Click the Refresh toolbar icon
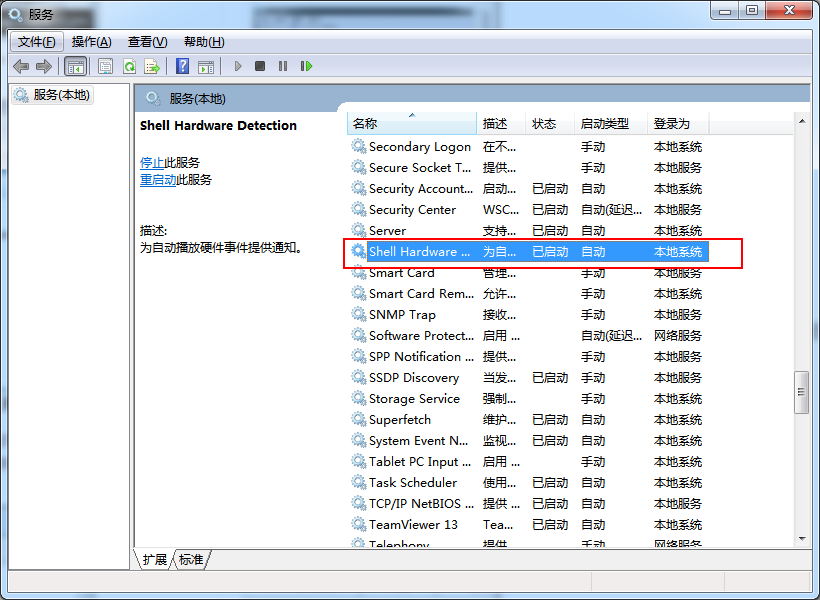Screen dimensions: 820x600 [x=129, y=66]
